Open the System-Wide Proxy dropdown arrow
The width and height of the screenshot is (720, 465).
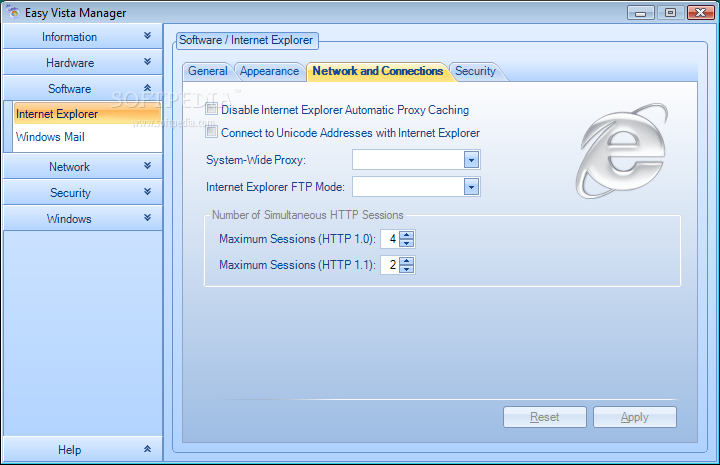coord(471,160)
